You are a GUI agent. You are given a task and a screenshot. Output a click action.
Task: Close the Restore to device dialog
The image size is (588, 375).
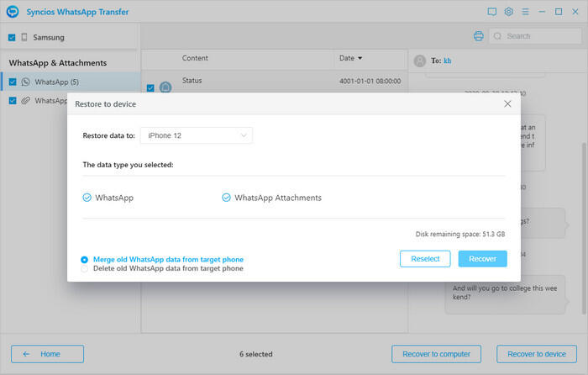(x=507, y=103)
